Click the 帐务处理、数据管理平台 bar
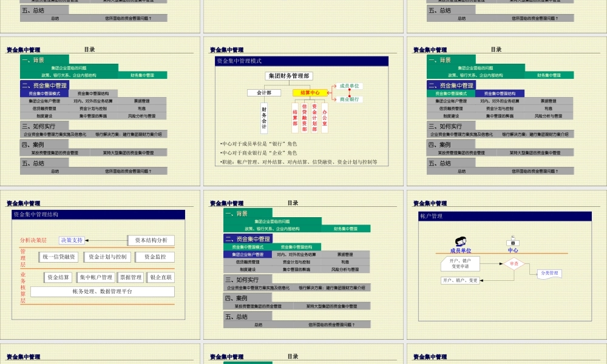 tap(102, 292)
